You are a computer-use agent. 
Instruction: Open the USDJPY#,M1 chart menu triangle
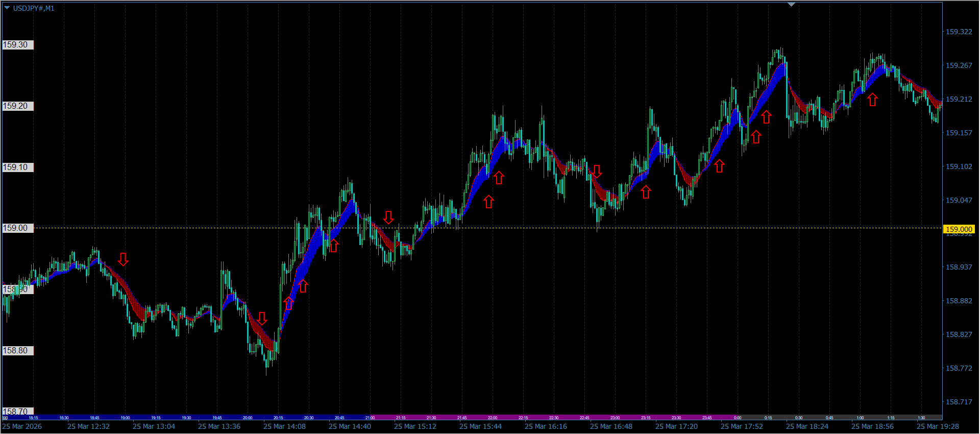[7, 8]
